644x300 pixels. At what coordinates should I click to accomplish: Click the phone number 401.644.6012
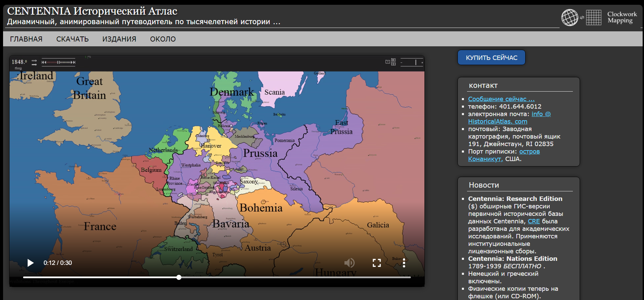point(520,107)
